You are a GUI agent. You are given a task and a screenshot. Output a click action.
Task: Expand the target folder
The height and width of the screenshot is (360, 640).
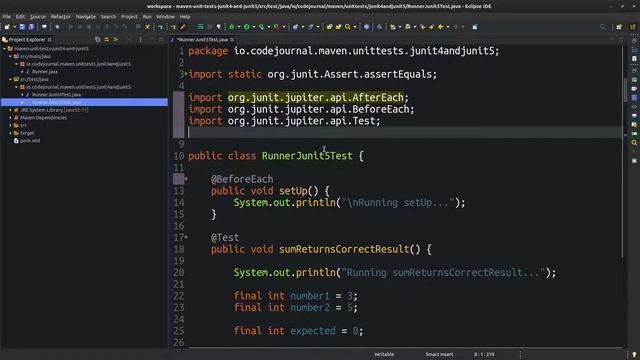10,133
